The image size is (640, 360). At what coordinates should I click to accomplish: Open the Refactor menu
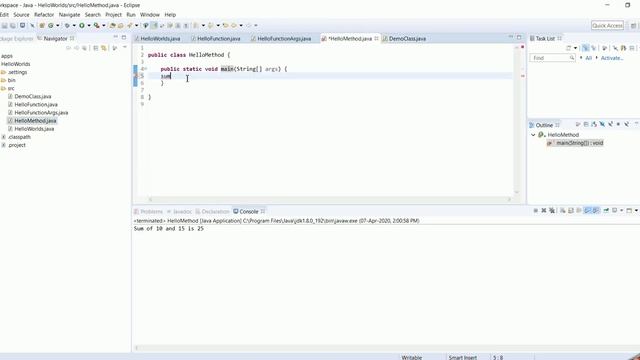44,15
